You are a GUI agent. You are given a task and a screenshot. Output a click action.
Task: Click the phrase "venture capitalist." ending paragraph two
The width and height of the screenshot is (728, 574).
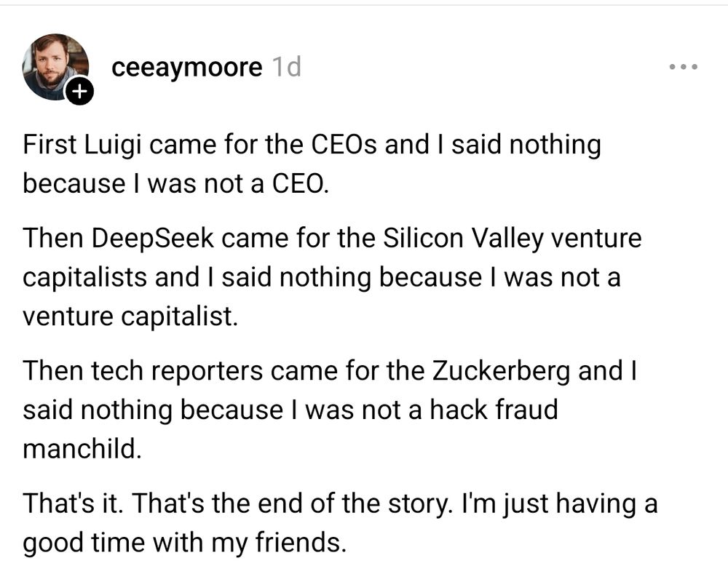[130, 316]
